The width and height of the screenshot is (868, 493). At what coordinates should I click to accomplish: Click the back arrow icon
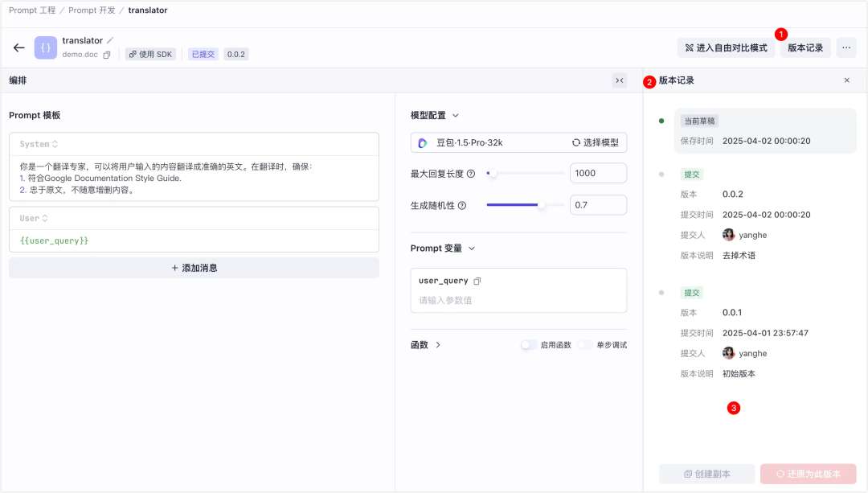18,47
